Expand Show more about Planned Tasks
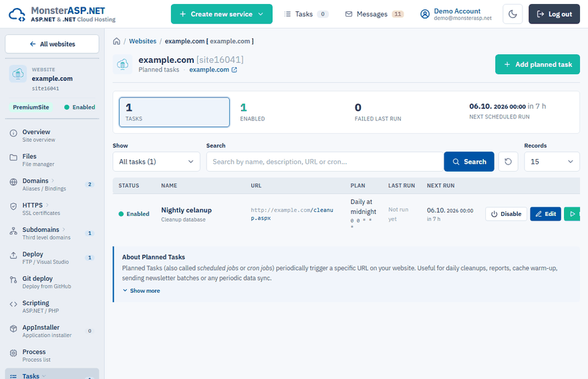Viewport: 588px width, 379px height. (x=142, y=291)
